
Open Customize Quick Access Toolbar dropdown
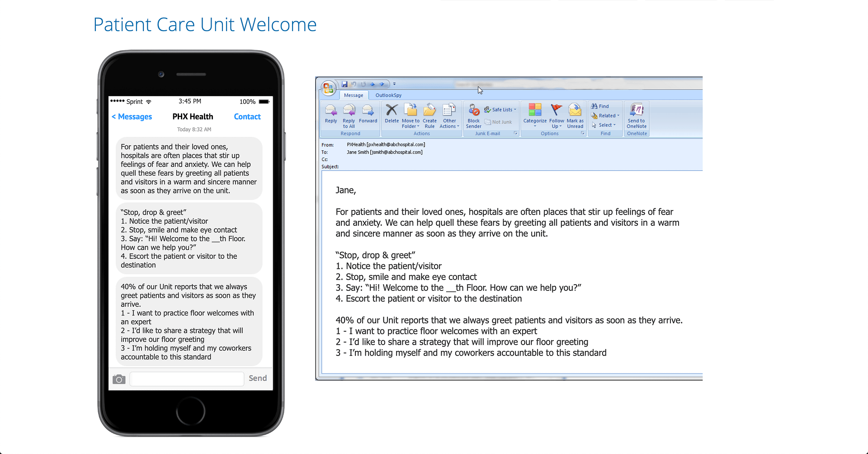[394, 84]
